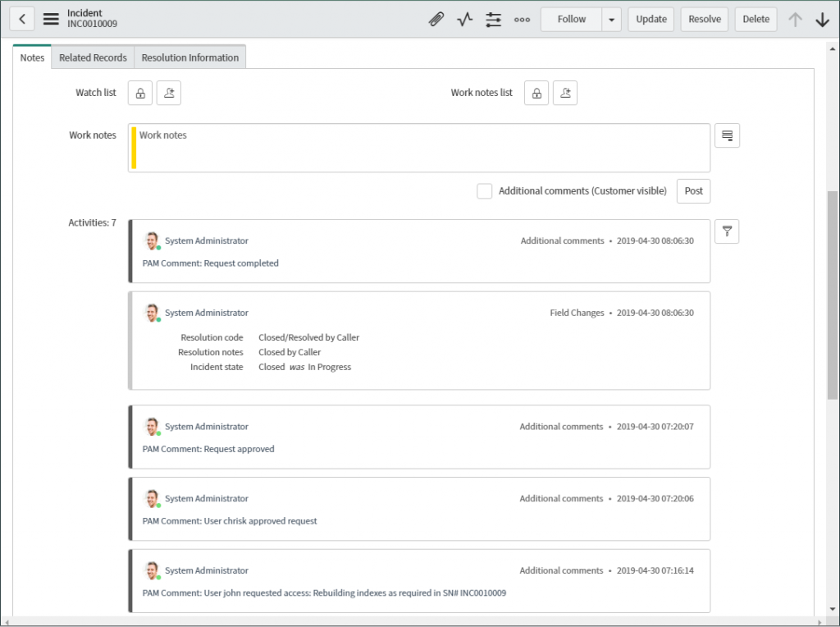Click the paperclip attachments icon
The image size is (840, 627).
[436, 20]
